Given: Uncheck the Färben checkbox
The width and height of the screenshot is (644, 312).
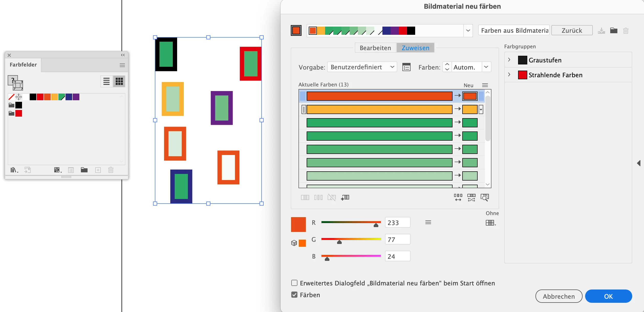Looking at the screenshot, I should click(x=294, y=295).
